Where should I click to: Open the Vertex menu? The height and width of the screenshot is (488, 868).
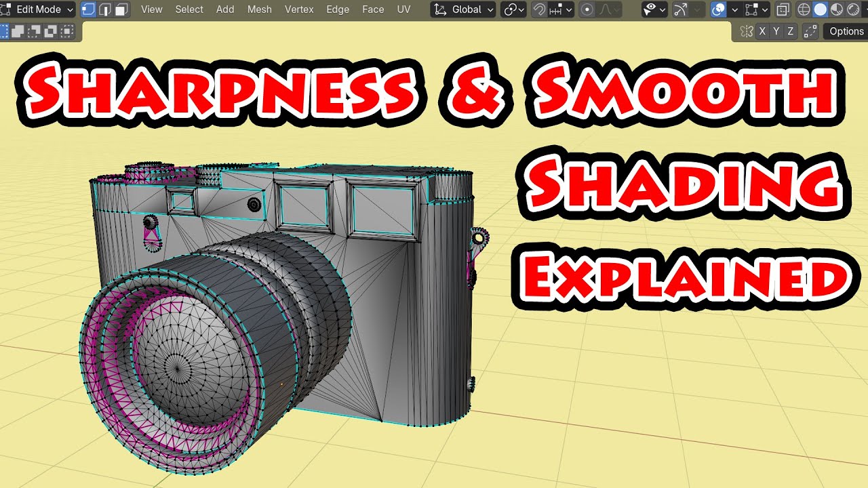(x=299, y=9)
